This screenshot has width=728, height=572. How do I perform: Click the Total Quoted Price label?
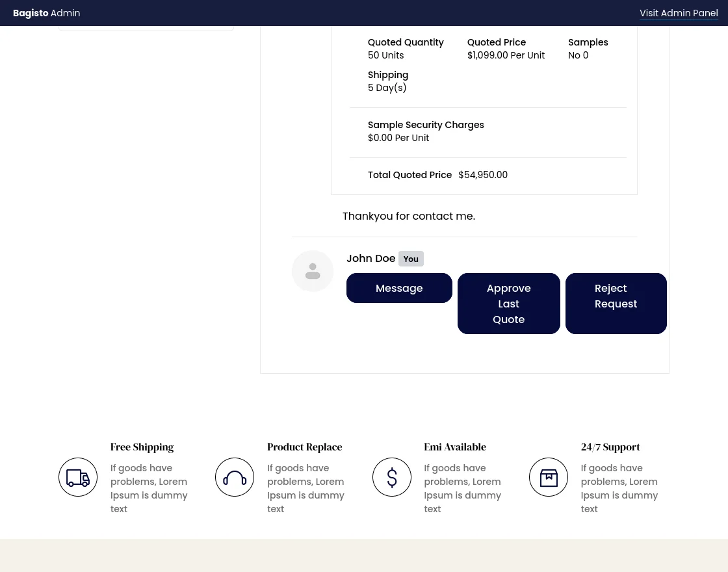409,175
